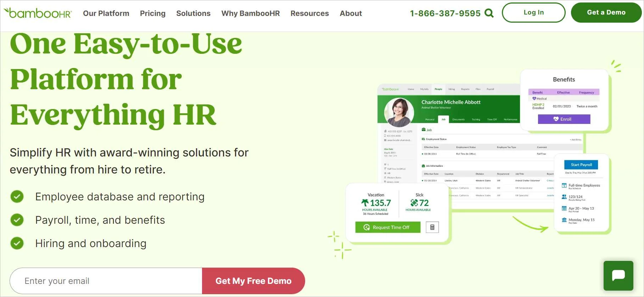Image resolution: width=644 pixels, height=297 pixels.
Task: Click the briefcase icon beside Job heading
Action: point(424,130)
